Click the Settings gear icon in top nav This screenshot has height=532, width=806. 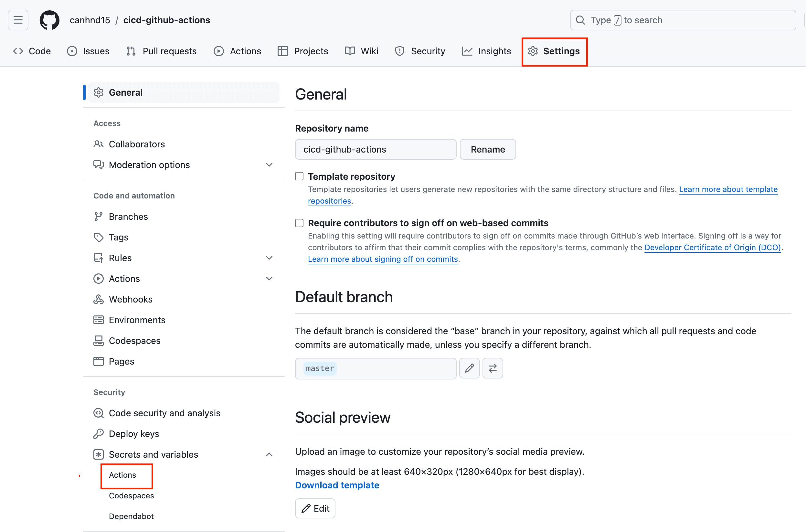click(533, 51)
